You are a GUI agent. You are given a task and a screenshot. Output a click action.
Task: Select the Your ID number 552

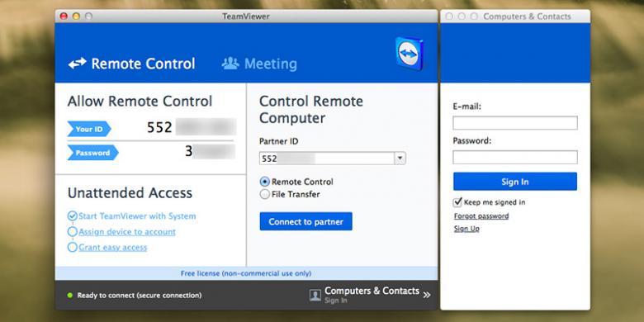tap(159, 127)
